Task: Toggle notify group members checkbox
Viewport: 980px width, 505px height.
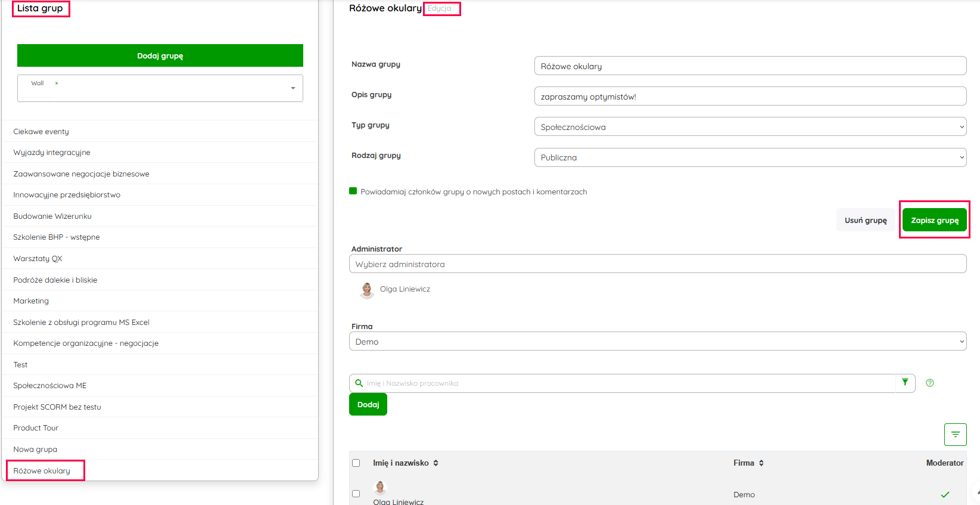Action: tap(353, 191)
